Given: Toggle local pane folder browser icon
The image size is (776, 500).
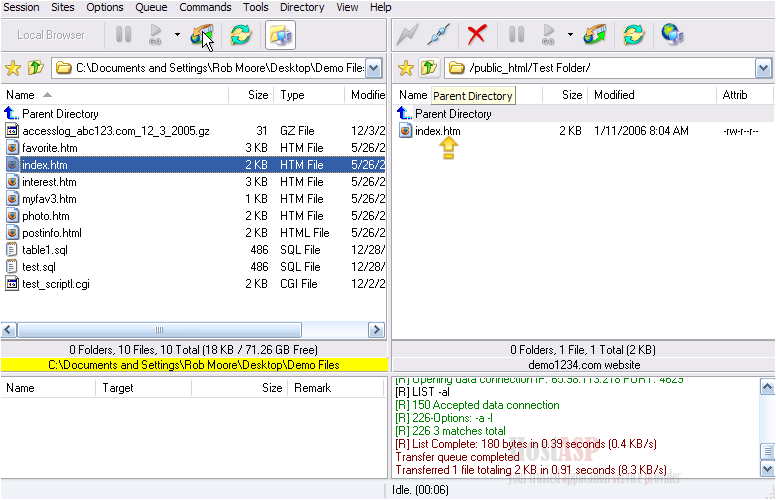Looking at the screenshot, I should (x=280, y=35).
